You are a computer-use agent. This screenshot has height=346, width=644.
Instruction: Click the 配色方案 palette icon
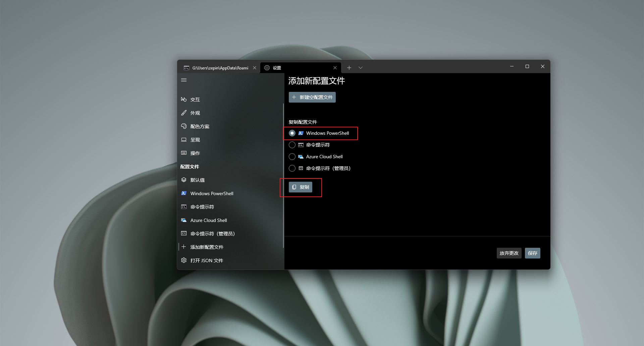[184, 126]
